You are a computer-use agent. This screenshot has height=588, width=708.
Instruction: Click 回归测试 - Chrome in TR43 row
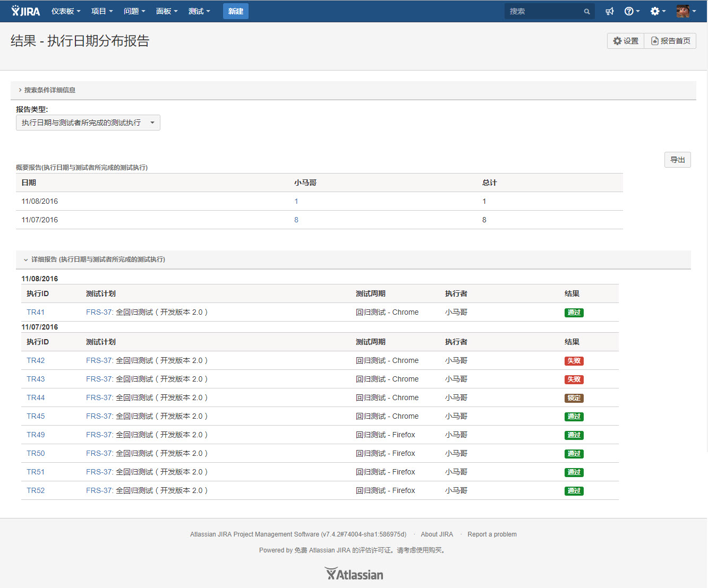387,379
